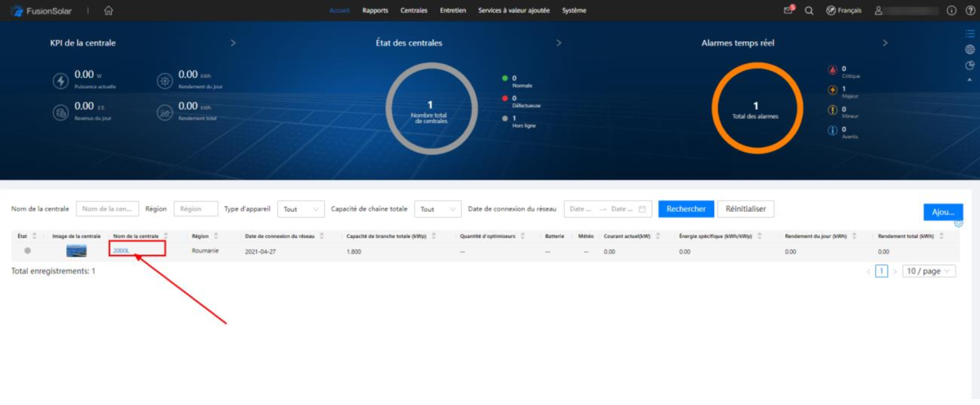
Task: Click the info circle icon in the header
Action: point(951,10)
